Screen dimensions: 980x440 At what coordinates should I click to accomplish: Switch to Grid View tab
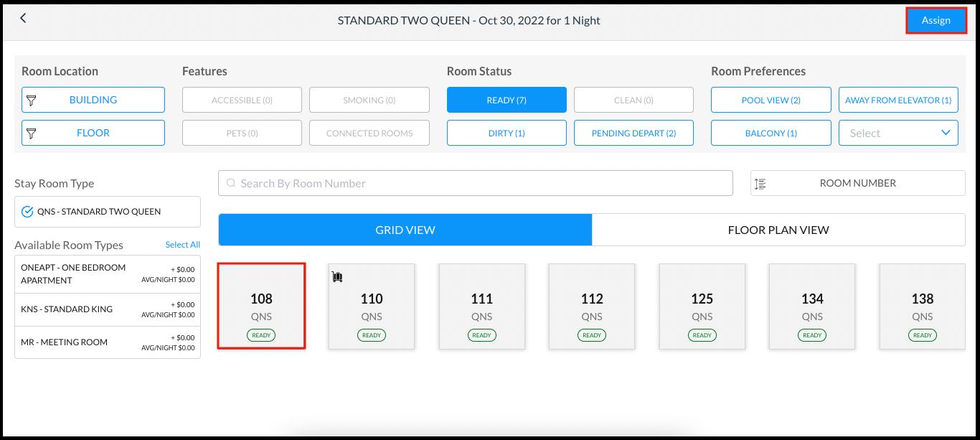pos(405,230)
